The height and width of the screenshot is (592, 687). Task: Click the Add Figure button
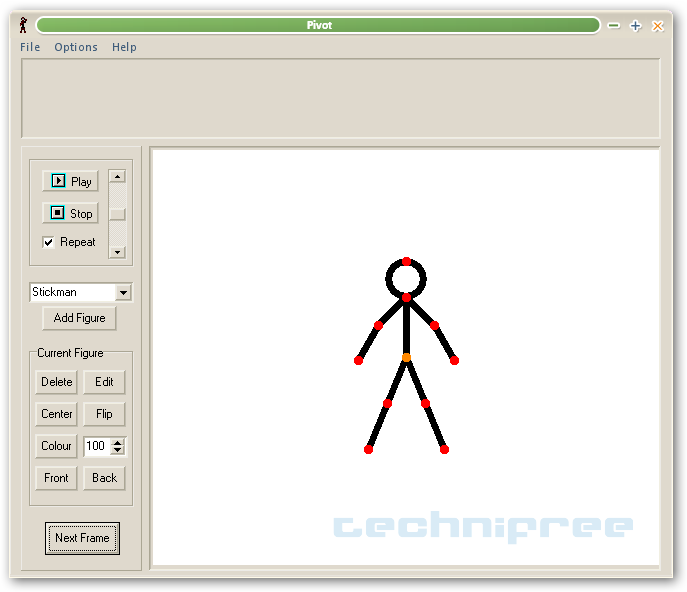click(79, 318)
